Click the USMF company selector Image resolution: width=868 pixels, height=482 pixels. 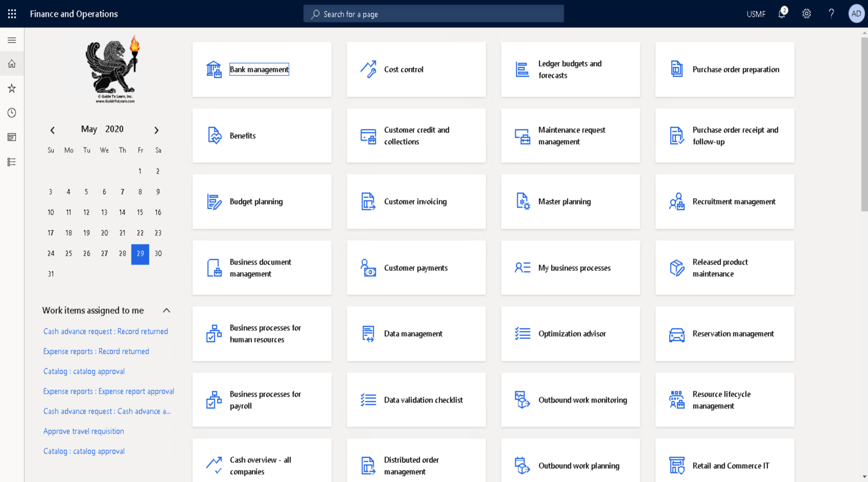coord(756,14)
